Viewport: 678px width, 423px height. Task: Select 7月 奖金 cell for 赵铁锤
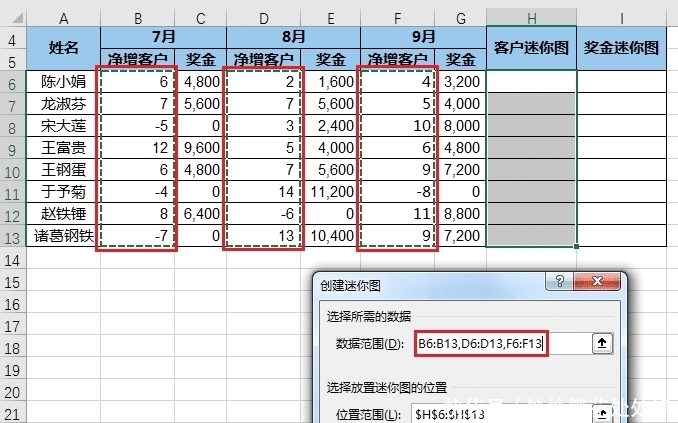point(201,214)
